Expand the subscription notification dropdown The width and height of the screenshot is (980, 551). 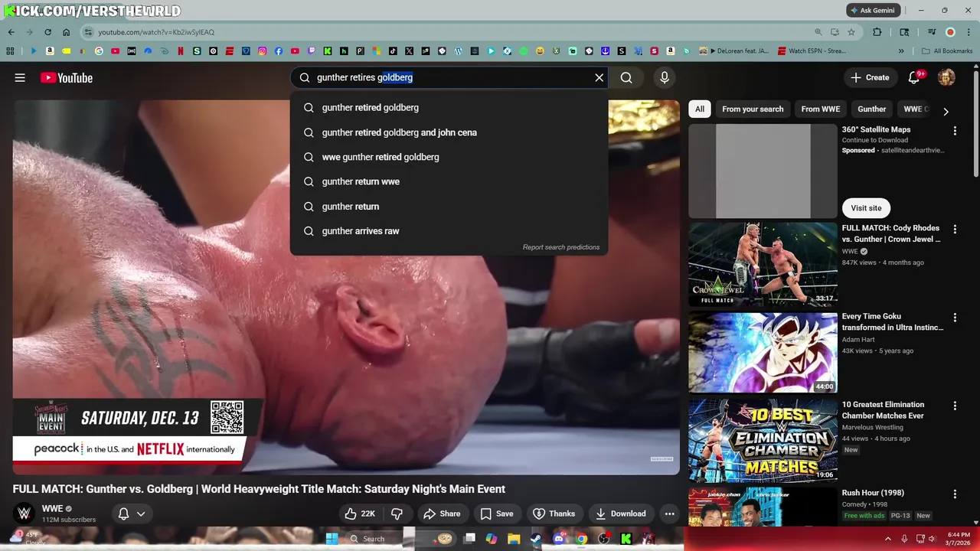click(x=141, y=514)
